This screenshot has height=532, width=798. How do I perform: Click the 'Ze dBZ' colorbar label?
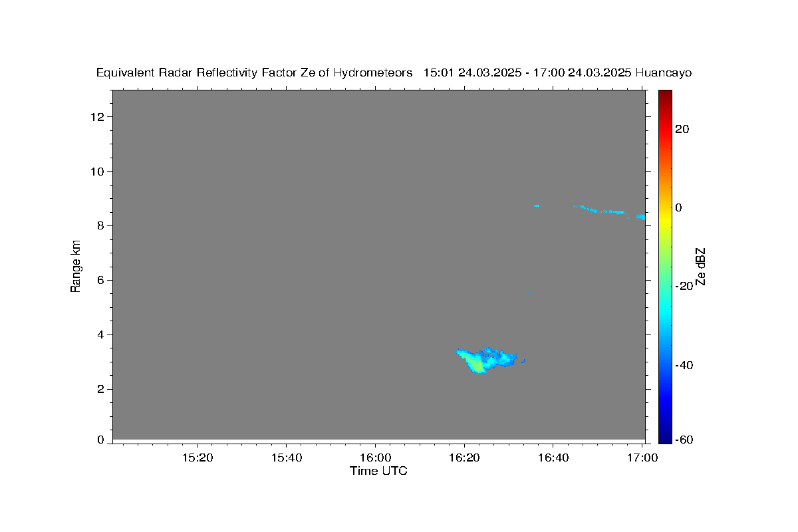[700, 267]
